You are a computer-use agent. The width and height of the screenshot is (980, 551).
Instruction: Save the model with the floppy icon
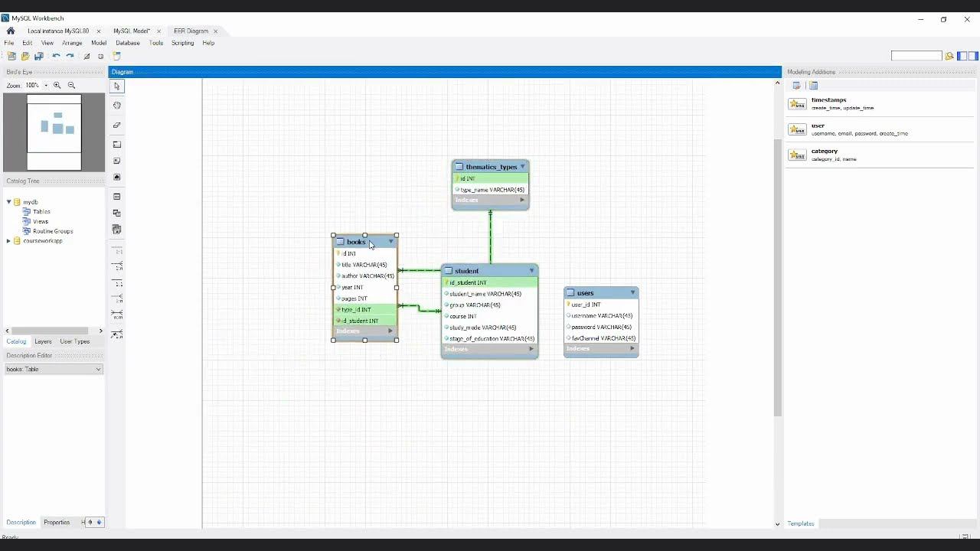pos(39,56)
